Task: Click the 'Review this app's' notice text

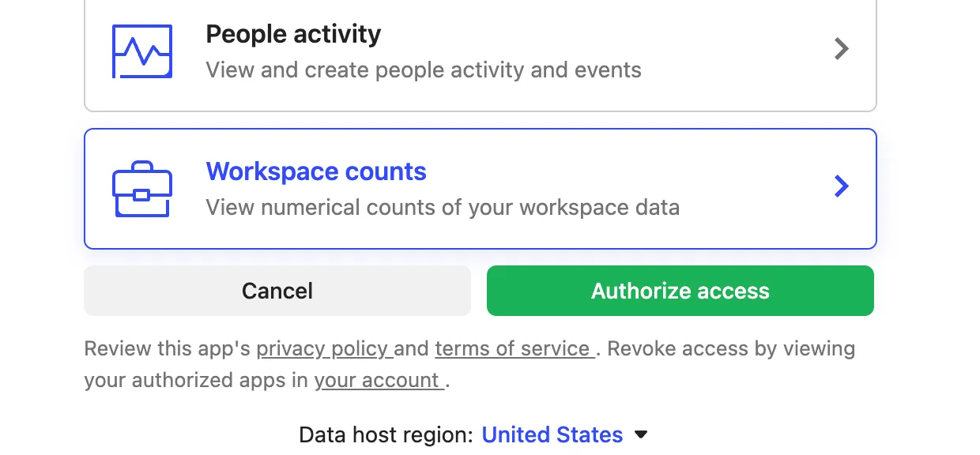Action: [168, 349]
